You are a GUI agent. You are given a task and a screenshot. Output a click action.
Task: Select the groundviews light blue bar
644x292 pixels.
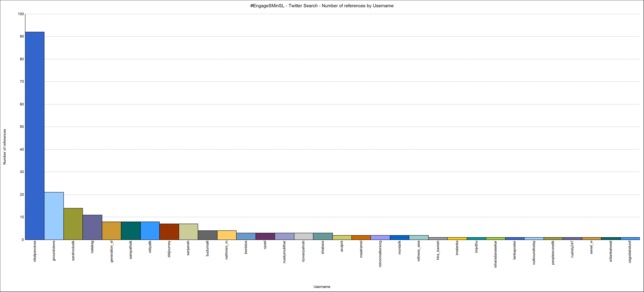click(x=54, y=216)
